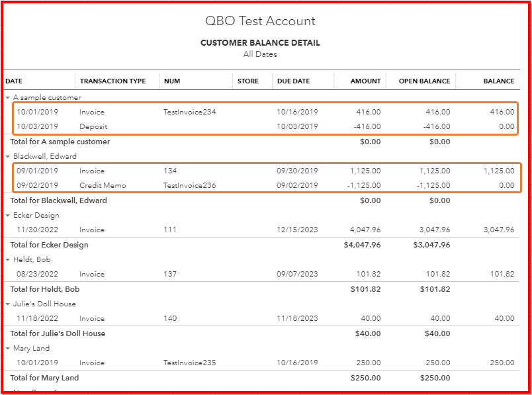The image size is (532, 395).
Task: Open Invoice 140 for Julie's Doll House
Action: (170, 318)
